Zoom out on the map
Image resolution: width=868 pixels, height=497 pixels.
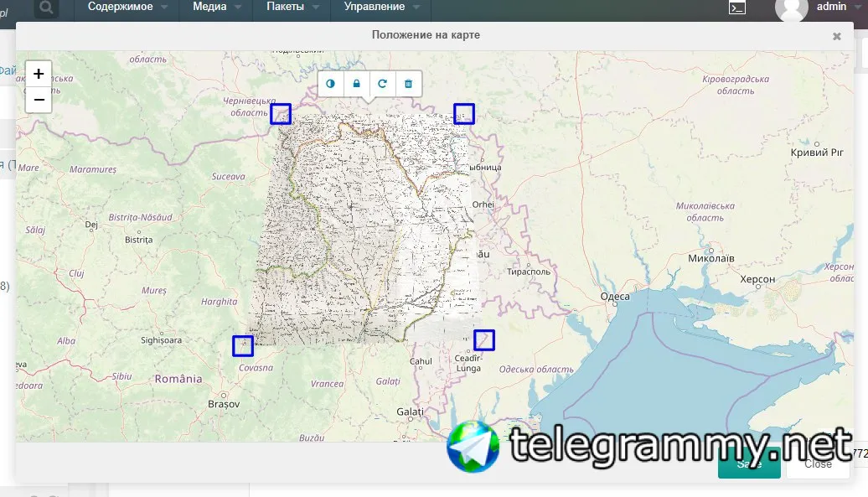(39, 100)
